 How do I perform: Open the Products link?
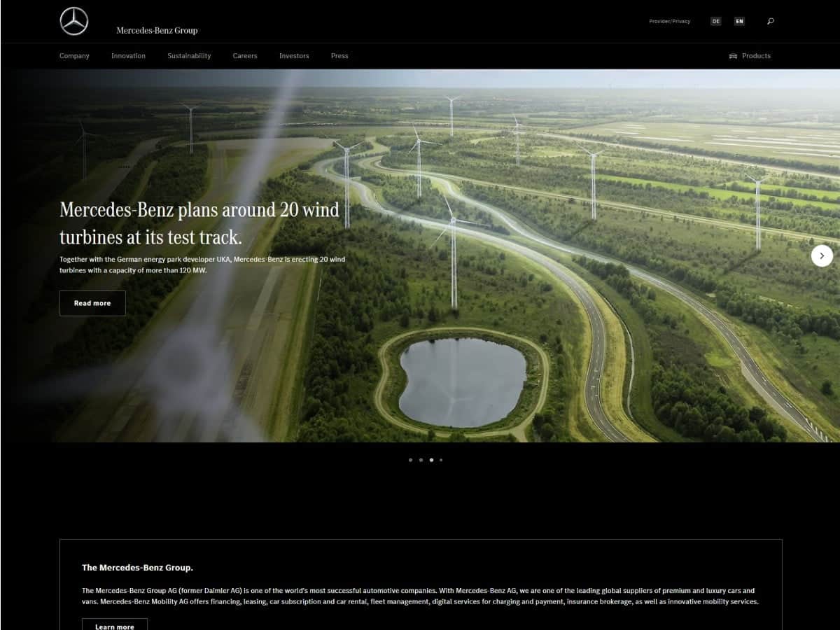pos(756,56)
